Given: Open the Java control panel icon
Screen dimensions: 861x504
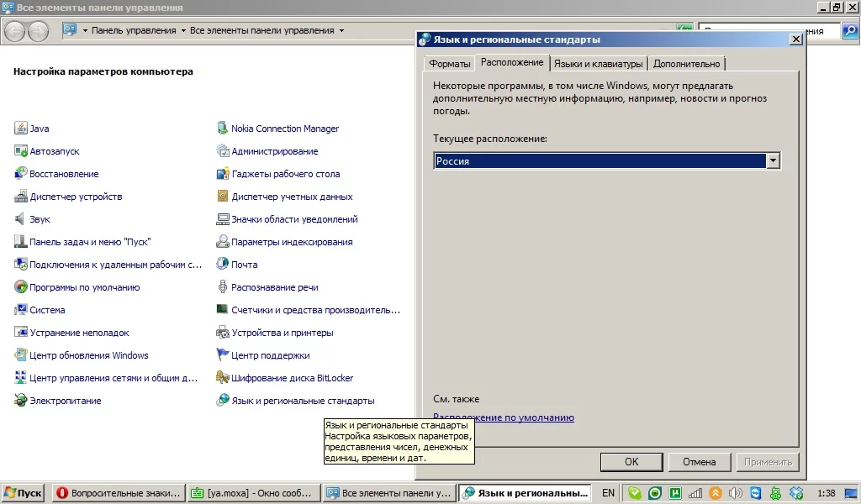Looking at the screenshot, I should pos(21,129).
